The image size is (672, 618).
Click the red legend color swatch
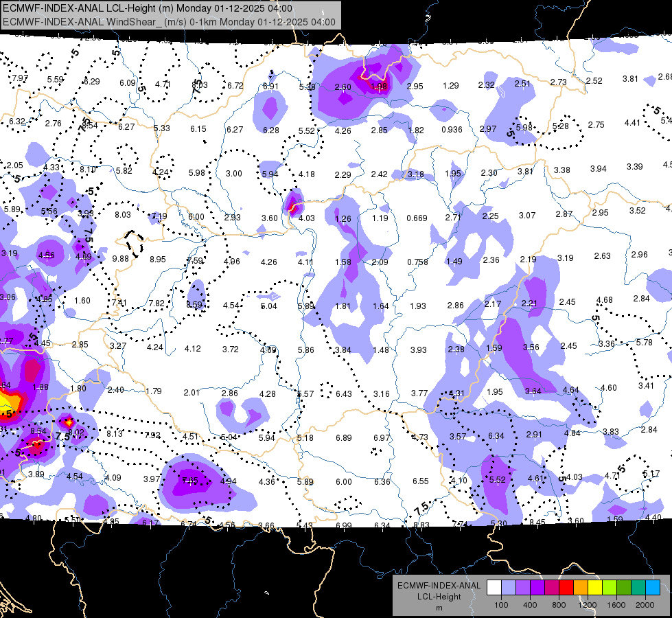point(566,588)
